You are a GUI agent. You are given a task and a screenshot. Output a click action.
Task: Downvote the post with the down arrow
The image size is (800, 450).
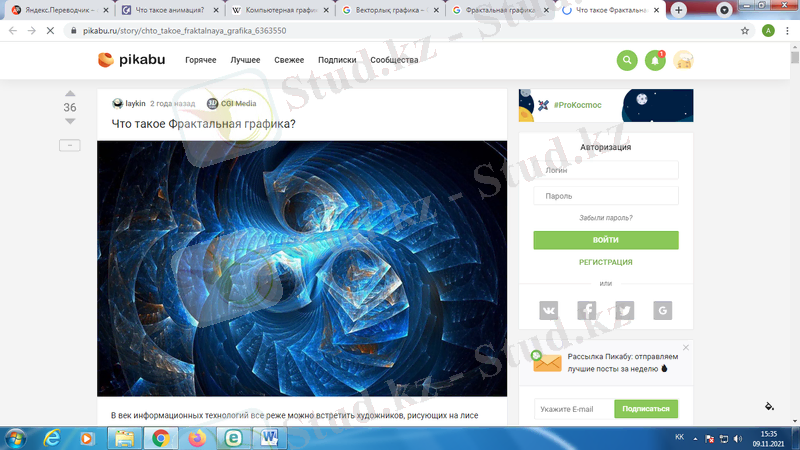(x=70, y=121)
